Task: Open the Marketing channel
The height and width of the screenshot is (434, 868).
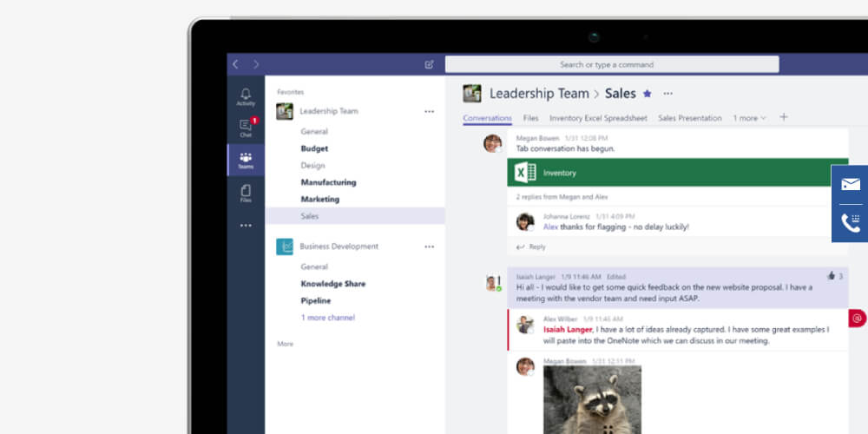Action: (x=320, y=200)
